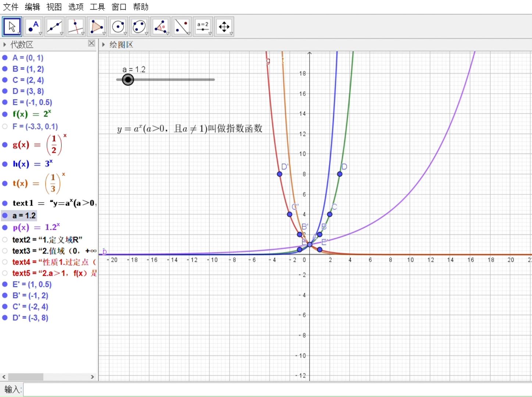Show hidden point F = (-3.3, 0.1)

[x=5, y=126]
